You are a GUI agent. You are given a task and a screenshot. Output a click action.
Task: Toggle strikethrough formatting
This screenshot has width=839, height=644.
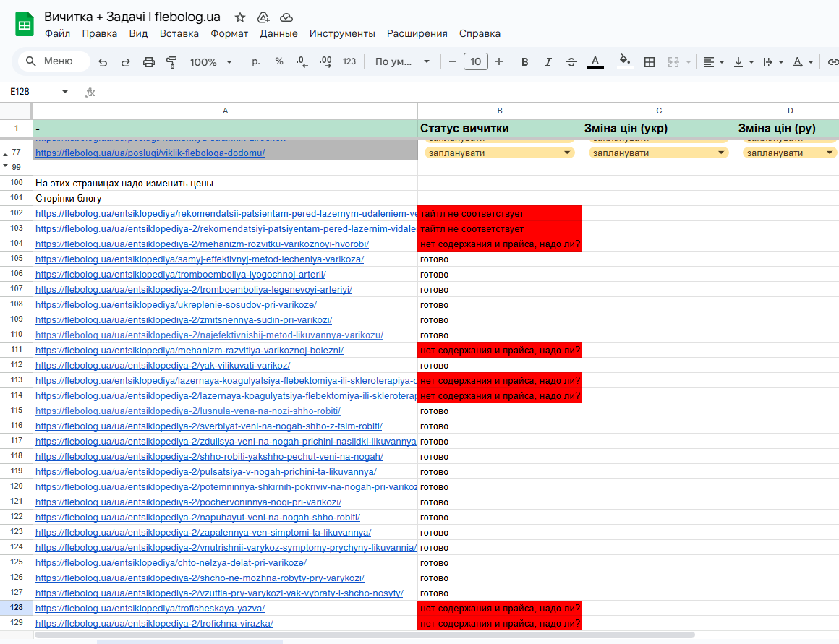(571, 62)
